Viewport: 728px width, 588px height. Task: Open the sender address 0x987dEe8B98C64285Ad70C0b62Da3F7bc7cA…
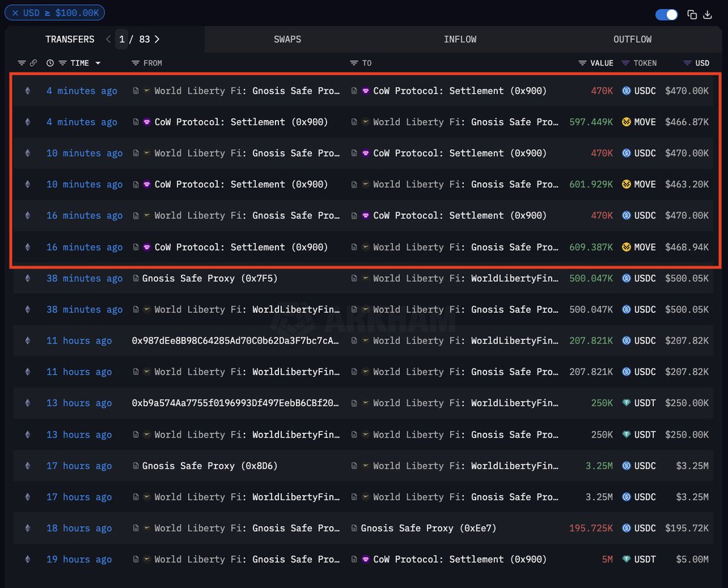tap(235, 341)
